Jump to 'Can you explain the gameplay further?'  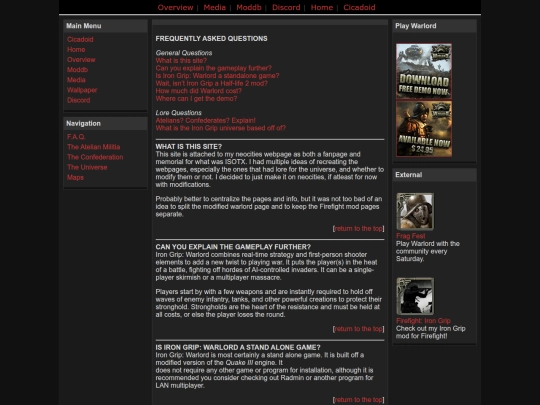(x=214, y=68)
